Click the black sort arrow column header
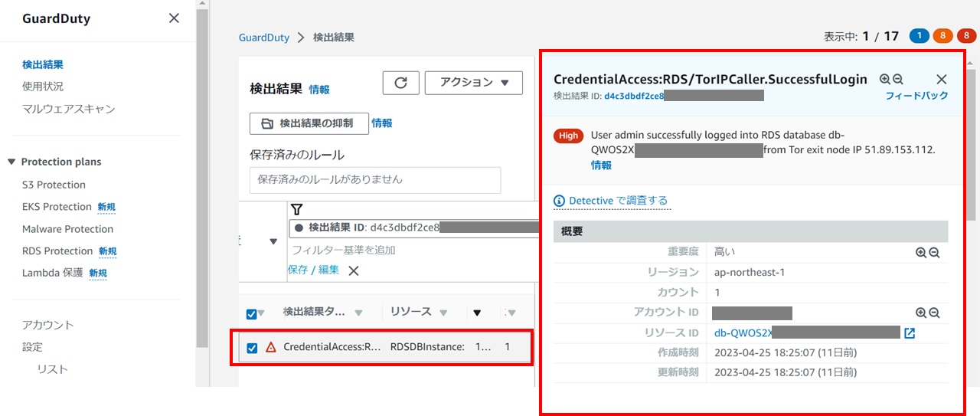The height and width of the screenshot is (416, 980). click(477, 313)
